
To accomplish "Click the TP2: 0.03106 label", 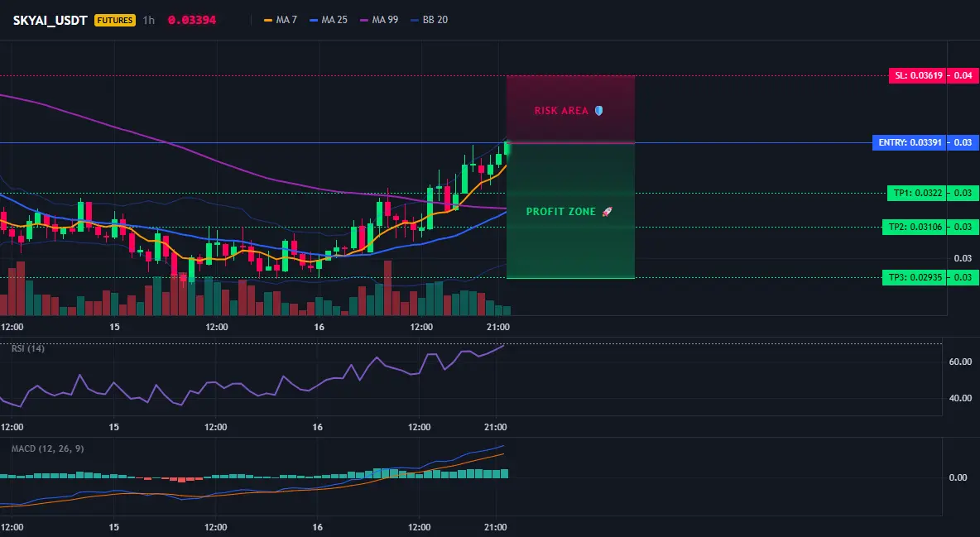I will [915, 227].
